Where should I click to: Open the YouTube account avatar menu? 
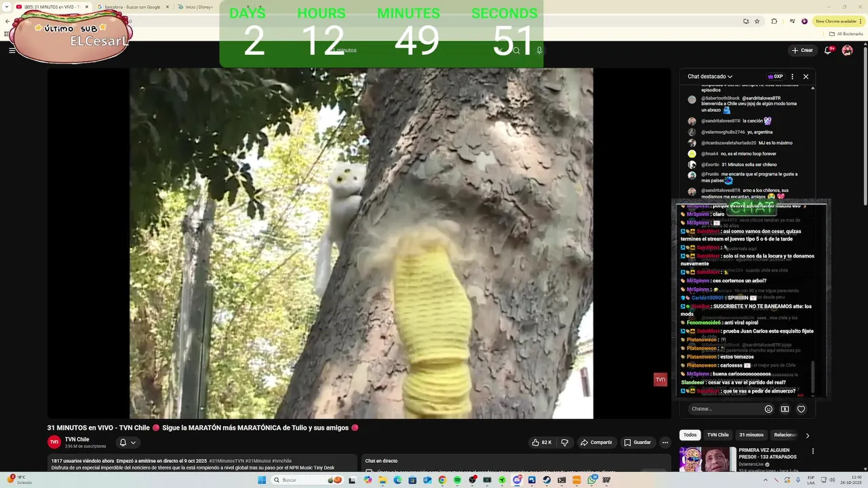pos(847,50)
